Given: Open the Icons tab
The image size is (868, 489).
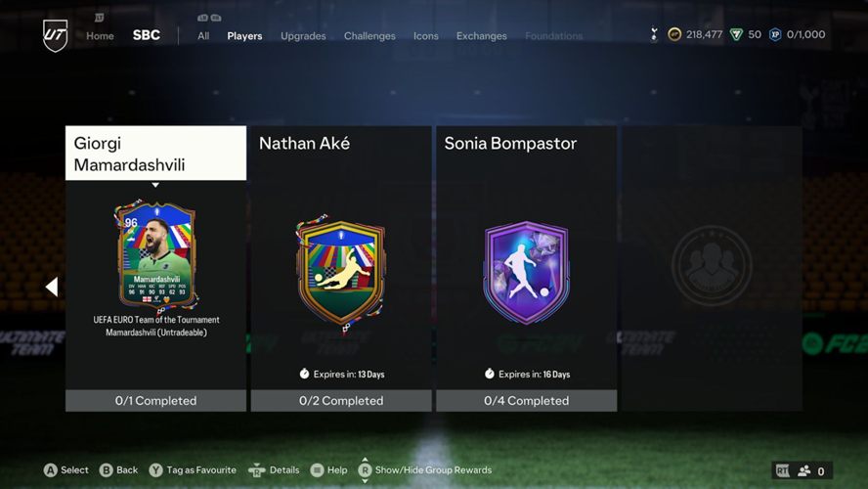Looking at the screenshot, I should click(426, 36).
